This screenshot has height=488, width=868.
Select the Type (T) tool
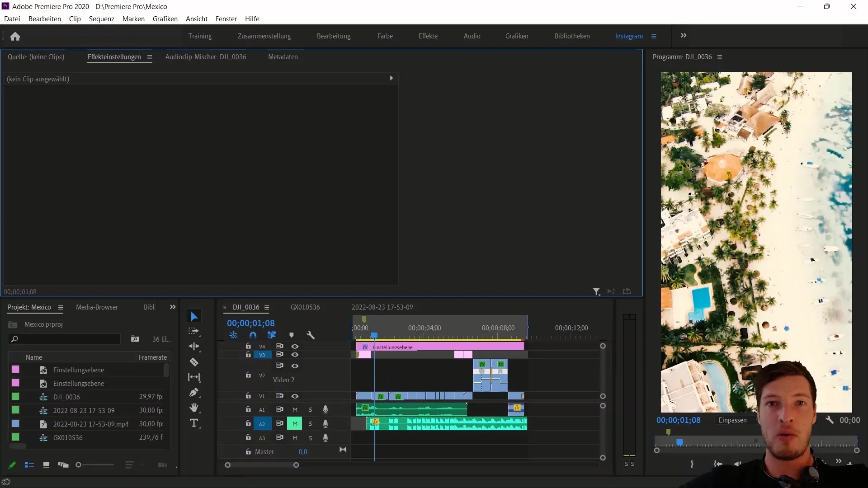tap(194, 423)
